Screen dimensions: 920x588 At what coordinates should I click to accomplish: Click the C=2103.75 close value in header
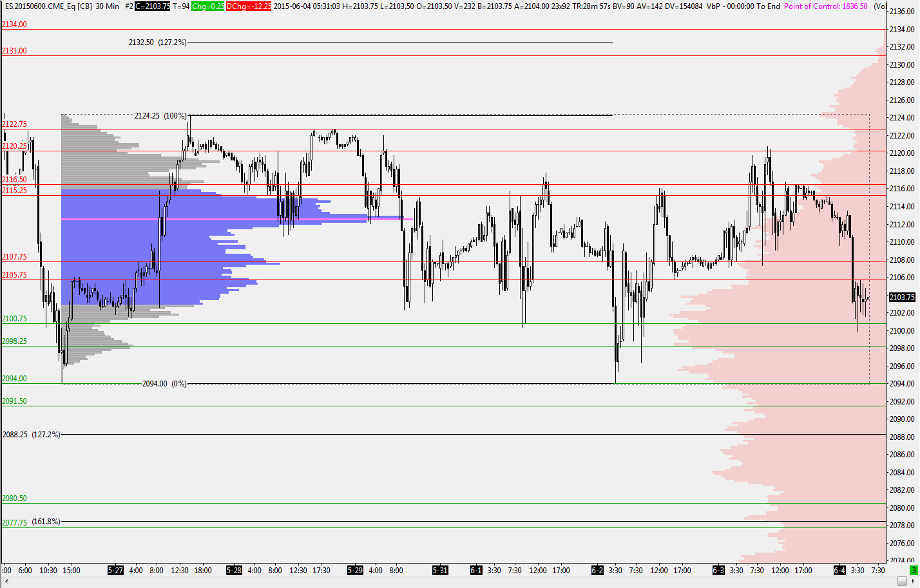pos(153,6)
